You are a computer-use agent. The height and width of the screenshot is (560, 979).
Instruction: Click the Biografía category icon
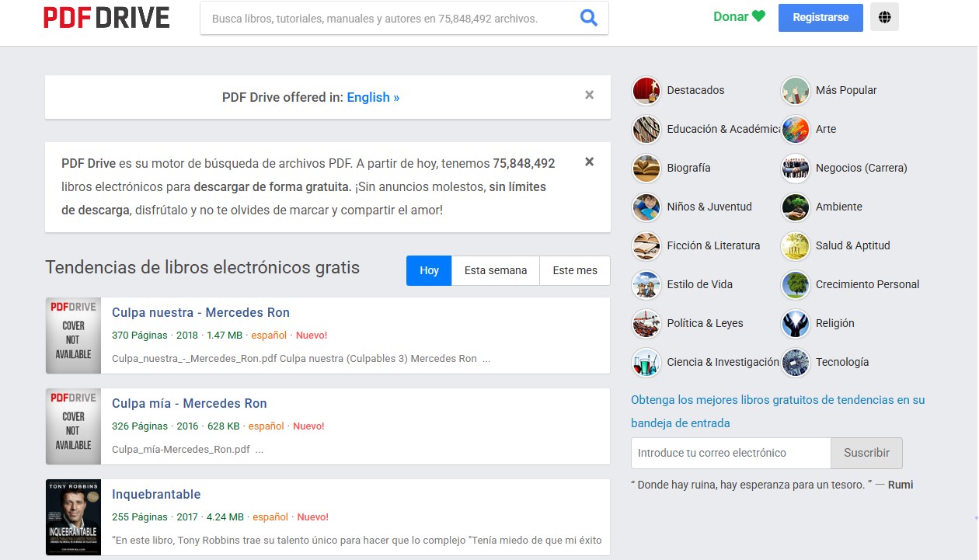tap(646, 169)
